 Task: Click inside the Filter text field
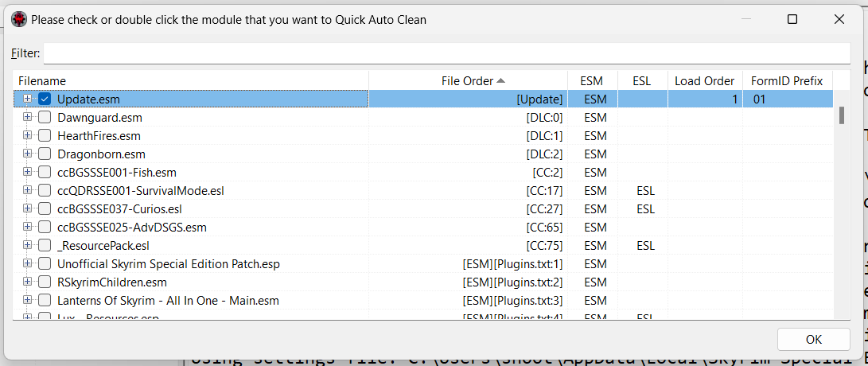[x=447, y=53]
